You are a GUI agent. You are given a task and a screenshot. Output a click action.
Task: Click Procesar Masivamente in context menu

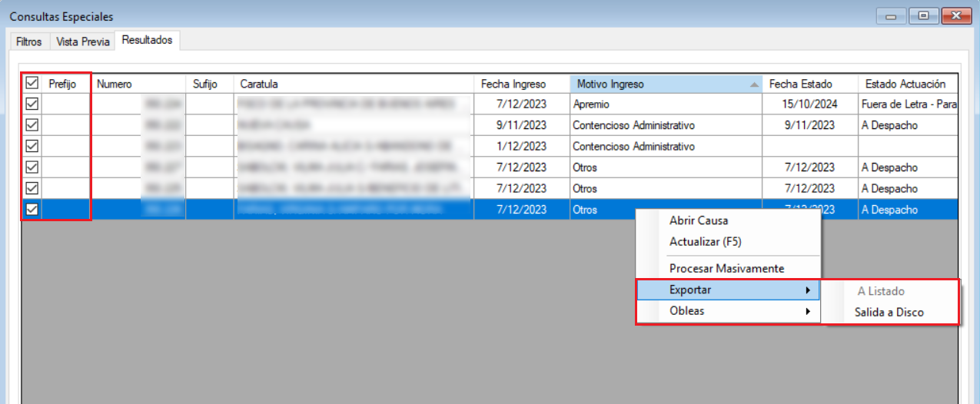pyautogui.click(x=726, y=269)
